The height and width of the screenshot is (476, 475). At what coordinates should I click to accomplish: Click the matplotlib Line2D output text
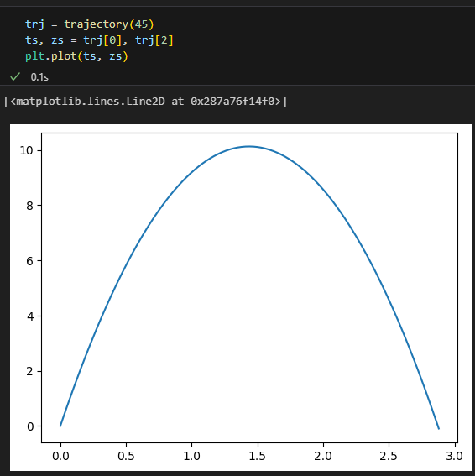145,102
